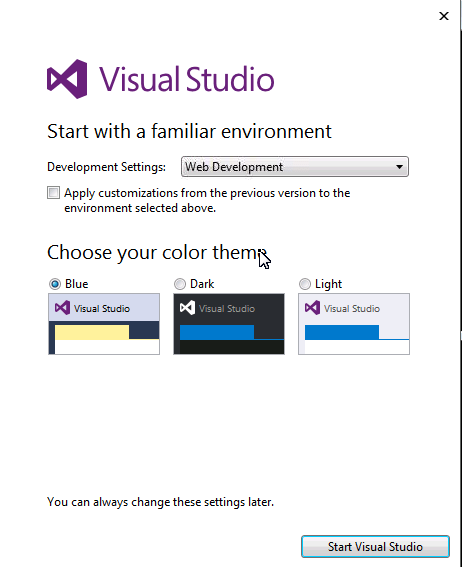
Task: Click the Apply customizations checkbox label text
Action: click(x=207, y=200)
